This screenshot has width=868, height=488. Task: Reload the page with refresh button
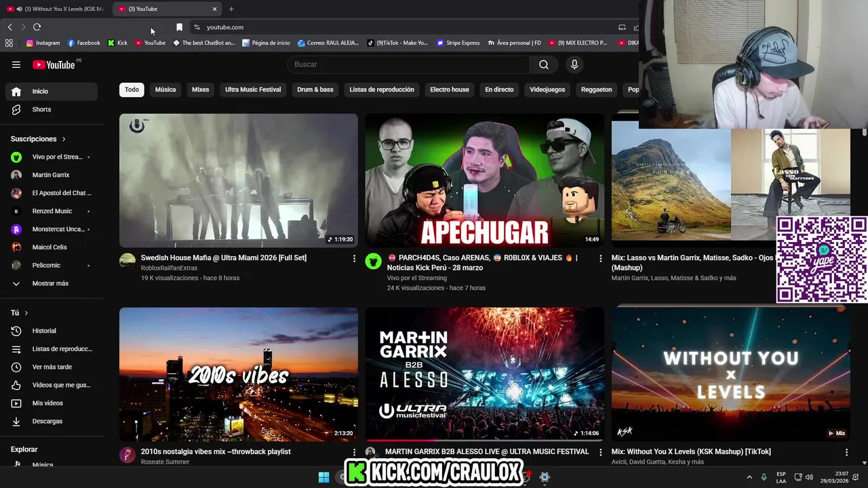click(37, 27)
